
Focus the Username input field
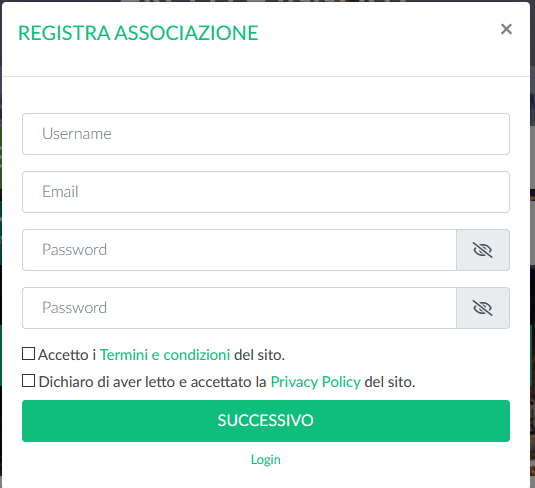click(x=266, y=134)
